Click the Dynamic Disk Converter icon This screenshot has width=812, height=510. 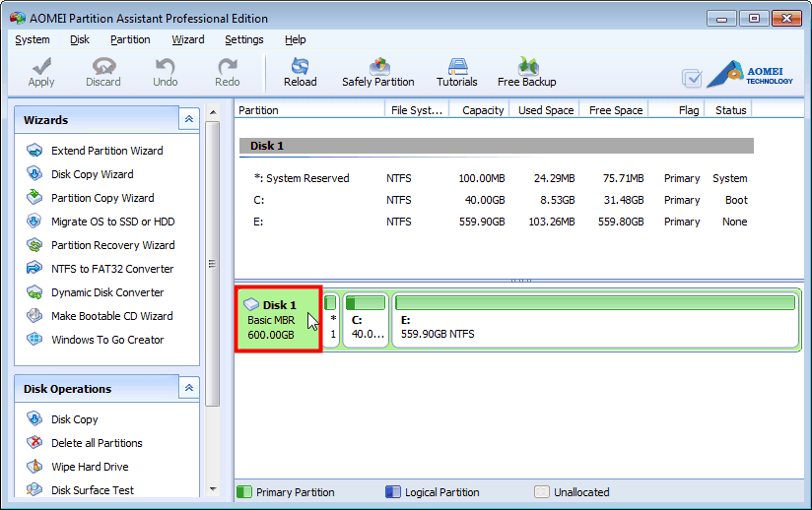pos(34,292)
